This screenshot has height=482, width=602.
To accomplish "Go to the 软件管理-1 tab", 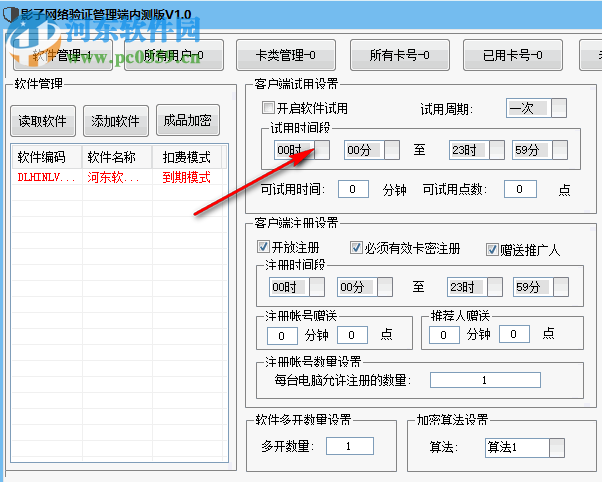I will pos(63,56).
